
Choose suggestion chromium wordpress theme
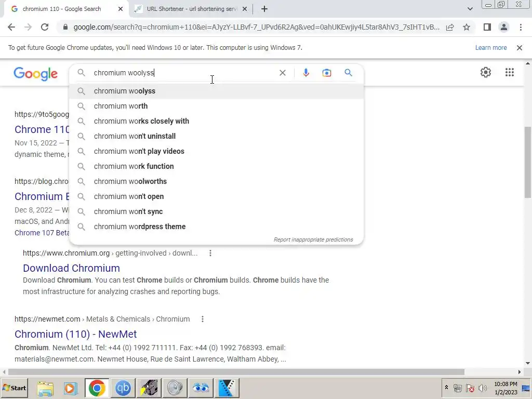216,227
